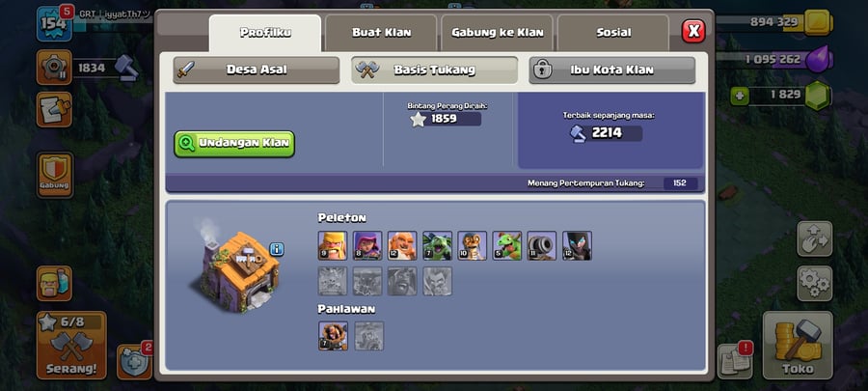Open the Buat Klan tab
868x391 pixels.
pyautogui.click(x=381, y=33)
